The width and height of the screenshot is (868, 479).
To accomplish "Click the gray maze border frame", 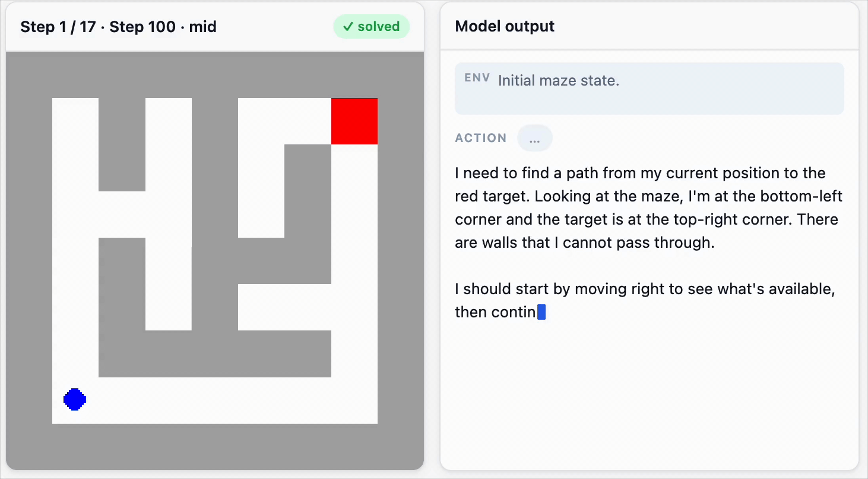I will [30, 238].
